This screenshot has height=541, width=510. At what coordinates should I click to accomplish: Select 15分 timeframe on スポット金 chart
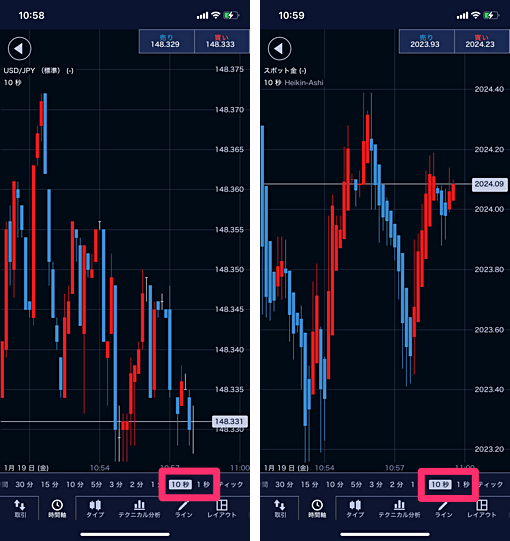pyautogui.click(x=310, y=484)
